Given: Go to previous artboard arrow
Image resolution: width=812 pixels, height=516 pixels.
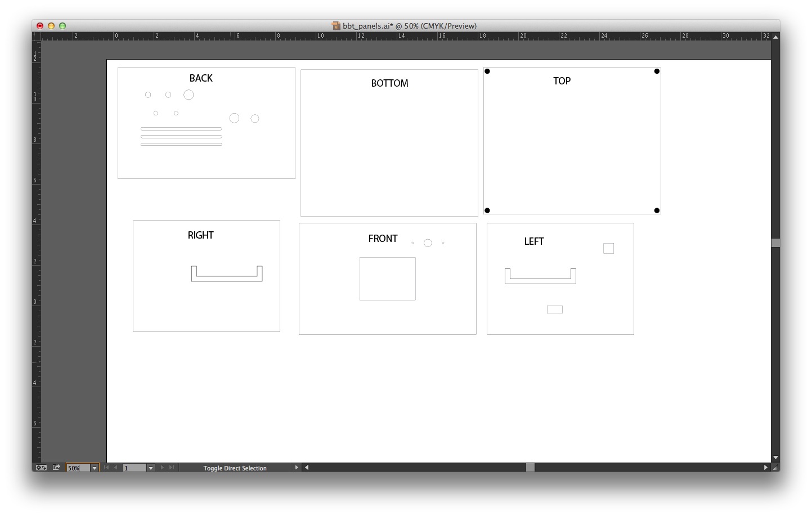Looking at the screenshot, I should pyautogui.click(x=116, y=468).
